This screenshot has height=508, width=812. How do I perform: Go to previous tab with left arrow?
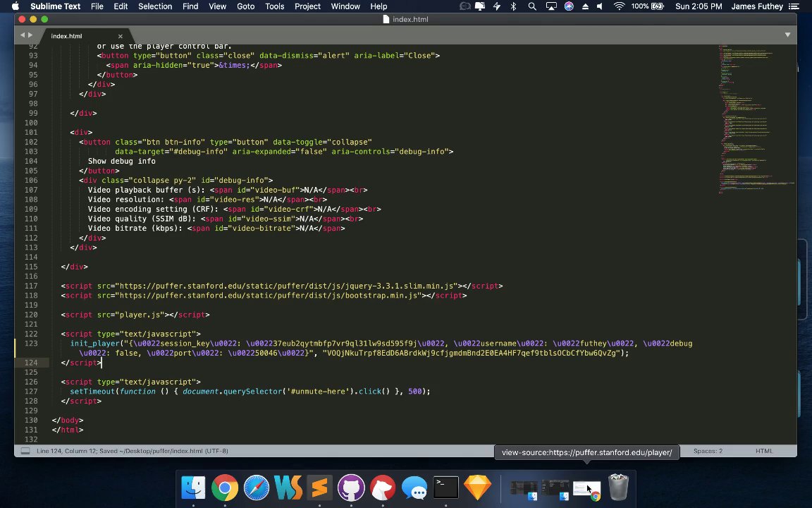tap(23, 35)
